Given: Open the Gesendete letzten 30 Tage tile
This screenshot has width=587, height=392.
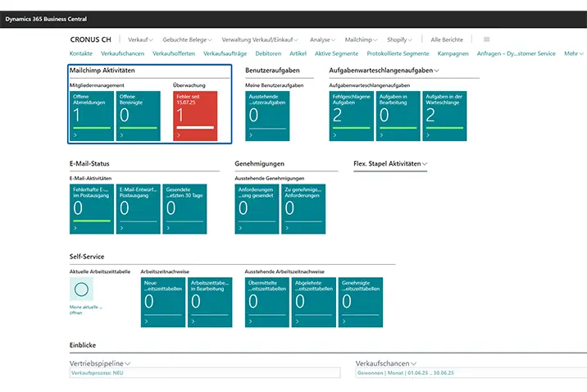Looking at the screenshot, I should pyautogui.click(x=184, y=209).
